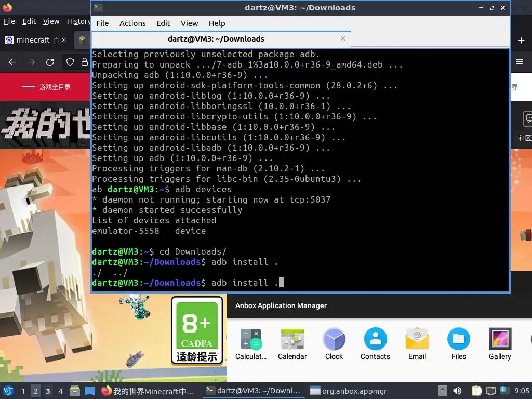Open the volume control tray icon
532x399 pixels.
(457, 391)
